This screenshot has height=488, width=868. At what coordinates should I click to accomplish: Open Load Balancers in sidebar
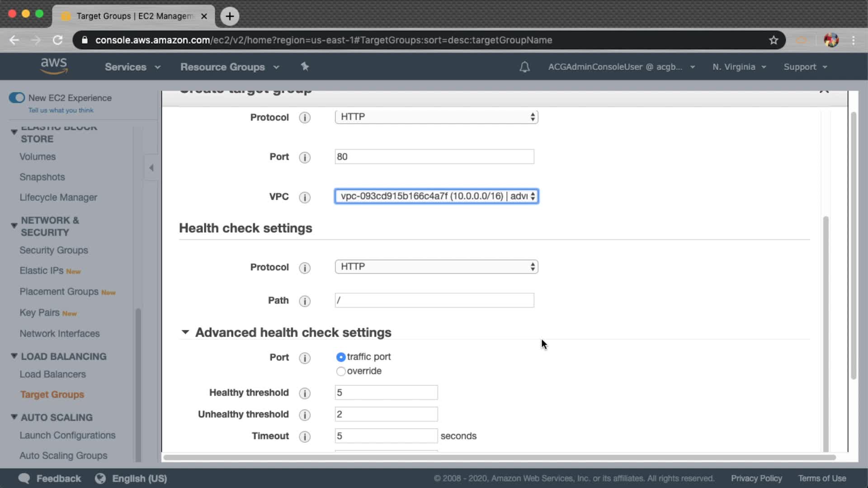coord(52,374)
